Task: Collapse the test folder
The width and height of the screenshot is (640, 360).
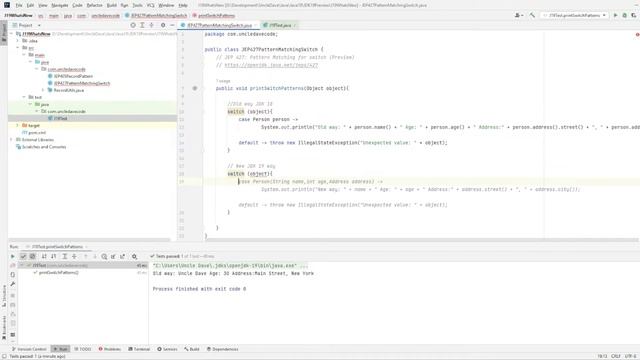Action: click(24, 97)
